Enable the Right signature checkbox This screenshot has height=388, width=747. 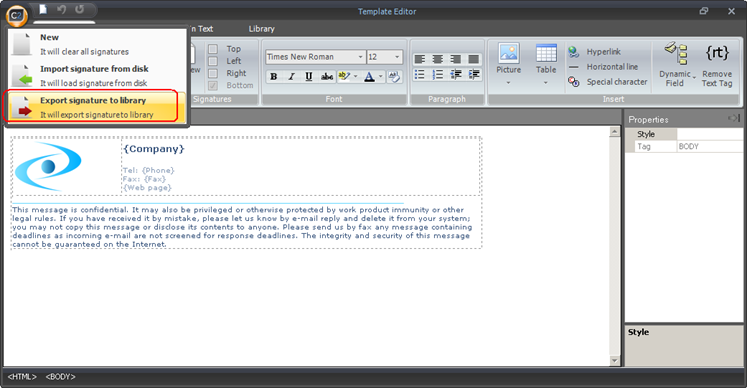213,73
